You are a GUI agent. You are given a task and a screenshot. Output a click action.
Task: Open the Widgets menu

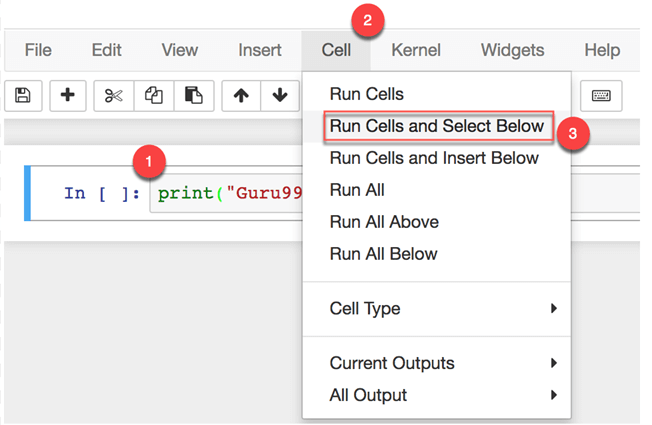pyautogui.click(x=512, y=50)
